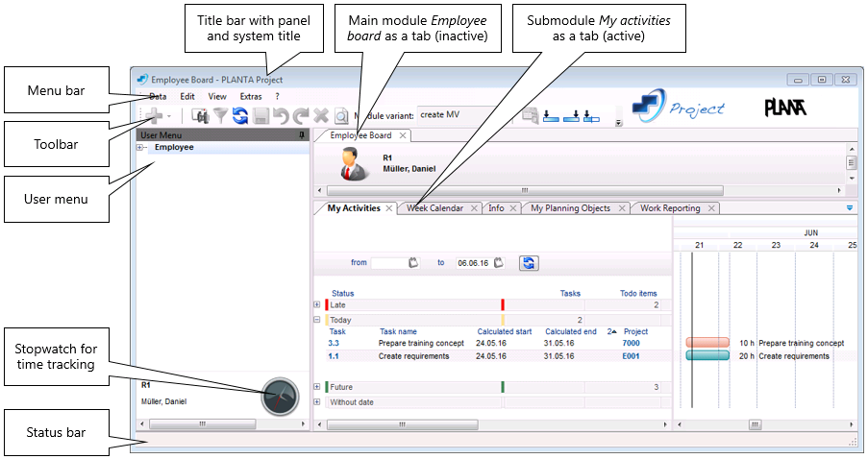This screenshot has height=459, width=868.
Task: Open task link 1.1
Action: (334, 356)
